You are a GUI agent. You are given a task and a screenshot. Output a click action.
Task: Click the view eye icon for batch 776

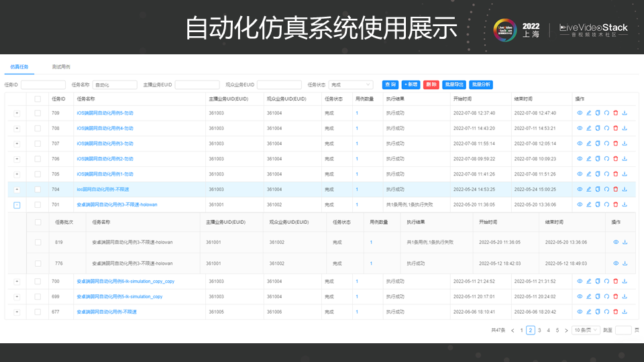click(616, 263)
